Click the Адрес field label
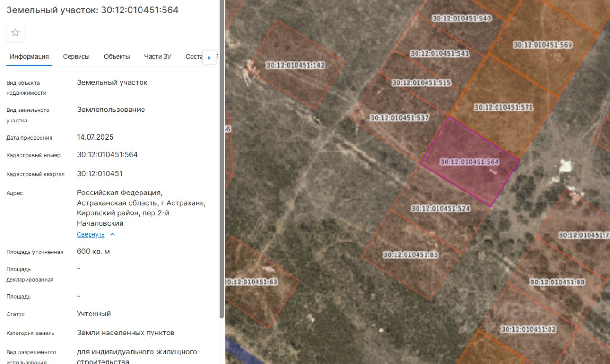Viewport: 610px width, 364px height. pos(14,193)
